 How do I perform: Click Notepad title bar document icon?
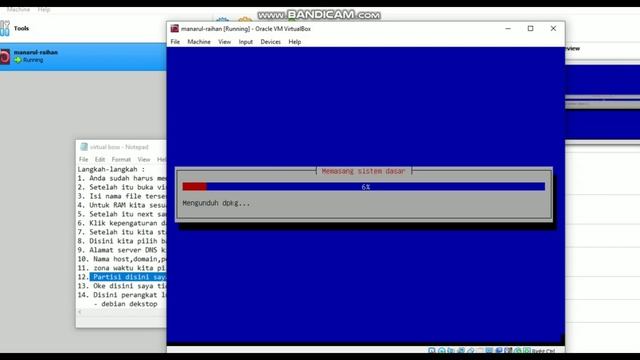(x=84, y=147)
